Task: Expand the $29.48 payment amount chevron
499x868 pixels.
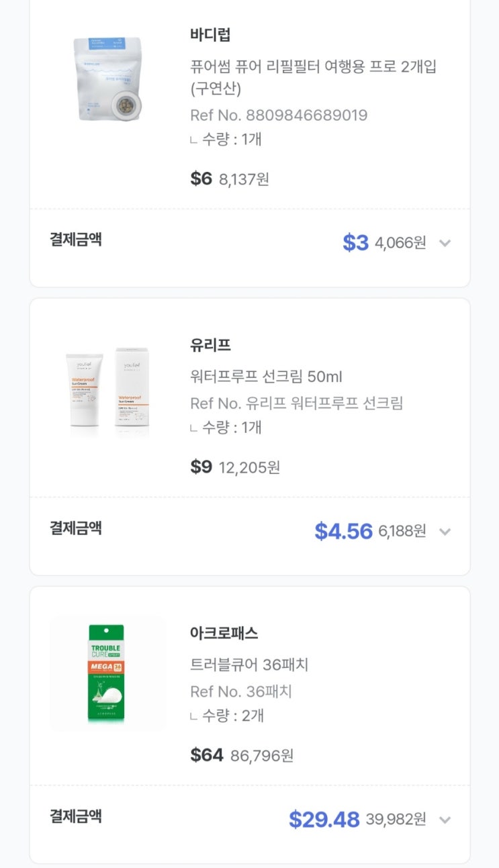Action: [444, 820]
